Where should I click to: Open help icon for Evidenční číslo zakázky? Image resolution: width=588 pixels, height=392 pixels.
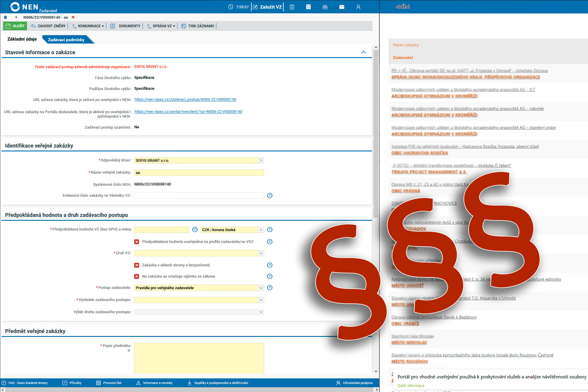coord(270,196)
